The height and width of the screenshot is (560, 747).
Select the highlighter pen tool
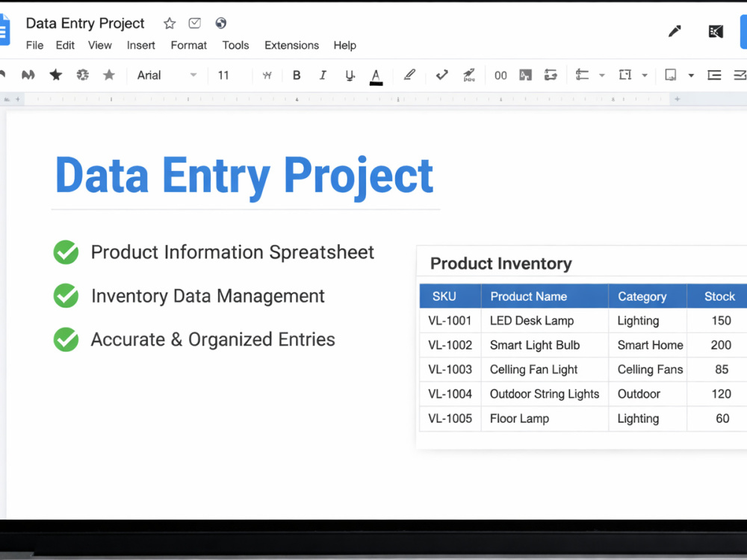pyautogui.click(x=409, y=75)
